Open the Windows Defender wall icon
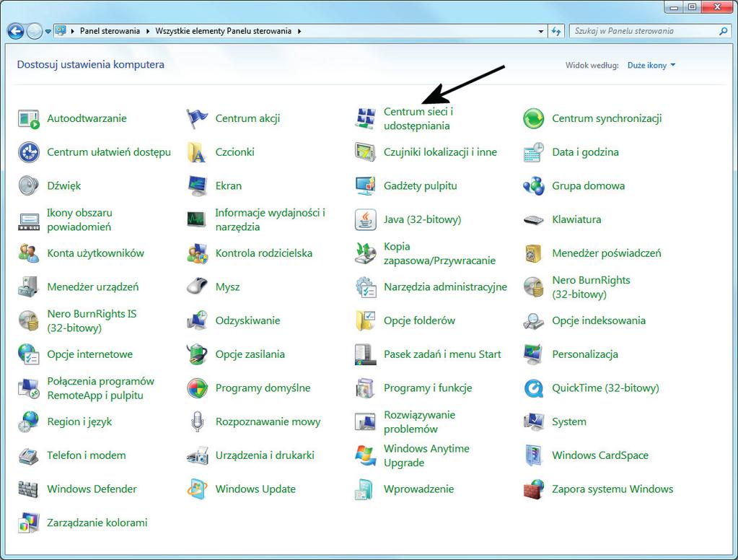Viewport: 738px width, 560px height. [29, 489]
